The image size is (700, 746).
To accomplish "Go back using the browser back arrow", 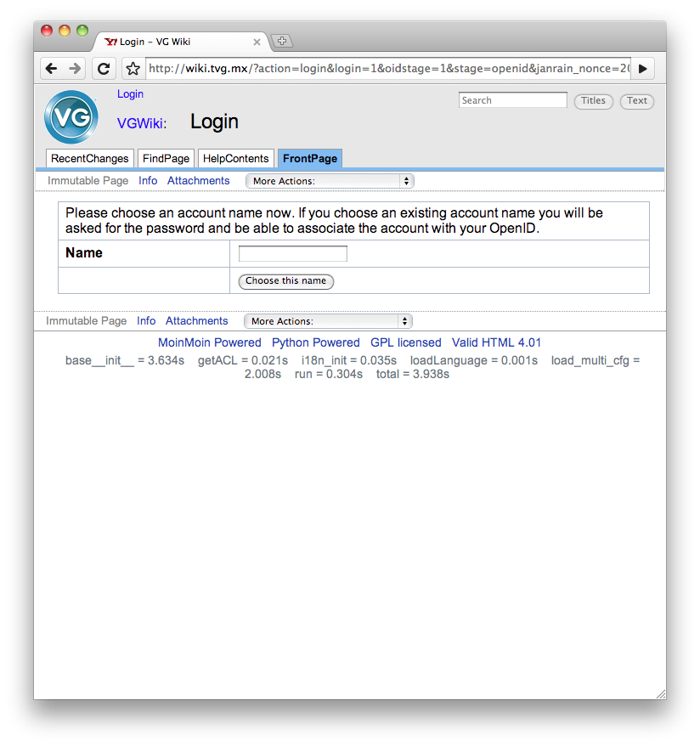I will pos(51,69).
